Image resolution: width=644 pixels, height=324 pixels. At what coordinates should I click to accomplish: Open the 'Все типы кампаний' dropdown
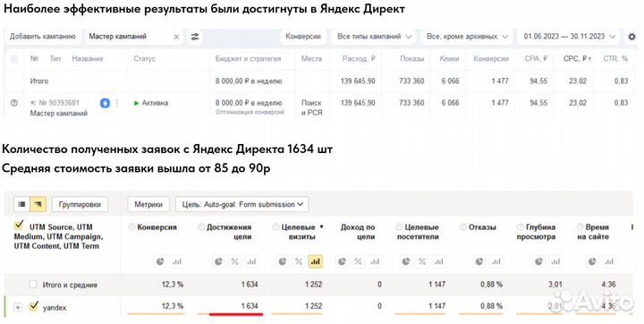(374, 37)
